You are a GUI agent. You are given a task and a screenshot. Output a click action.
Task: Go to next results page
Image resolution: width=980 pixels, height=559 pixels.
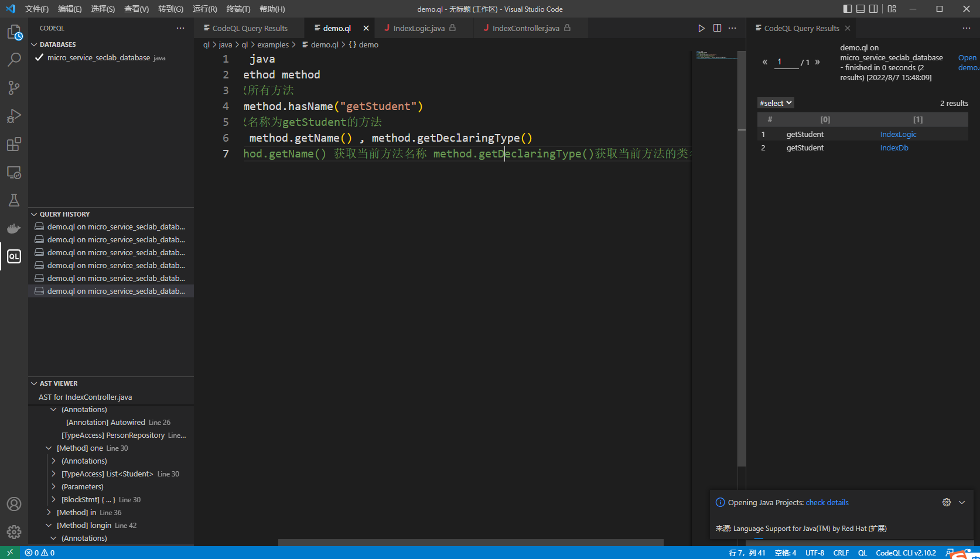[817, 62]
